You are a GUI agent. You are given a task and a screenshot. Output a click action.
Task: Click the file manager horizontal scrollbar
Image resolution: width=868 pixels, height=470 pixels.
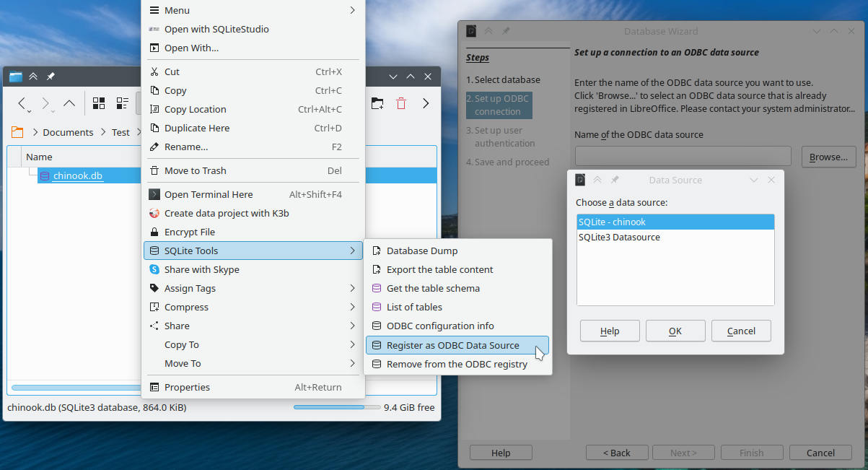pyautogui.click(x=76, y=388)
